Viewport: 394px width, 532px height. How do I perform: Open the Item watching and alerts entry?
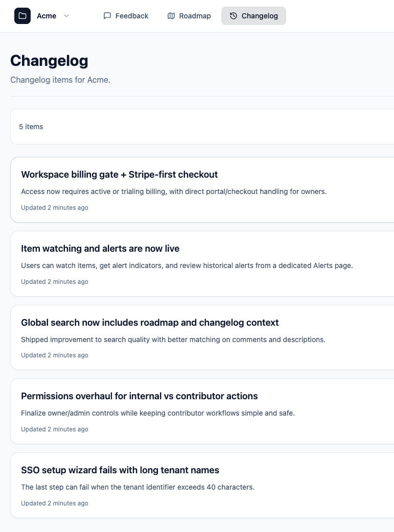100,249
